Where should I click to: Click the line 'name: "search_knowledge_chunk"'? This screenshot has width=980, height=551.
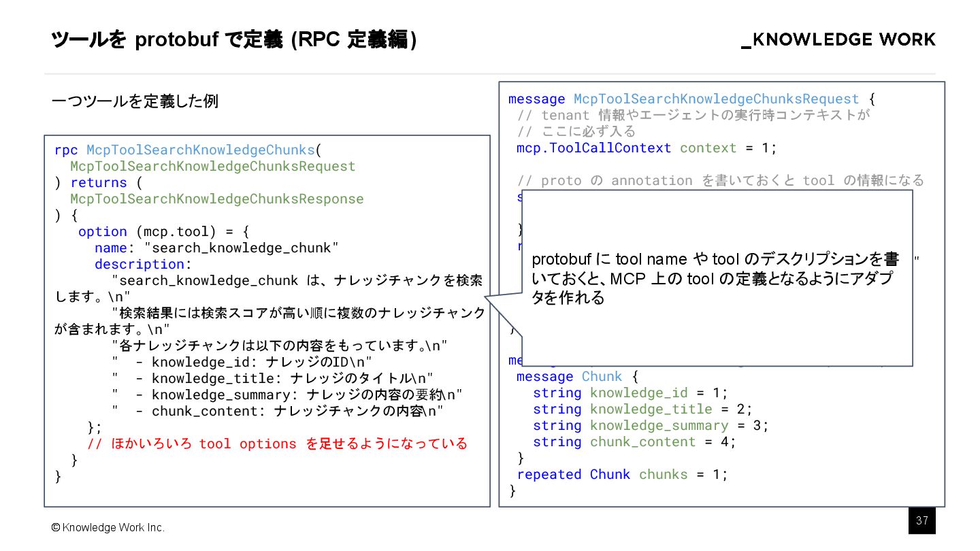point(216,248)
